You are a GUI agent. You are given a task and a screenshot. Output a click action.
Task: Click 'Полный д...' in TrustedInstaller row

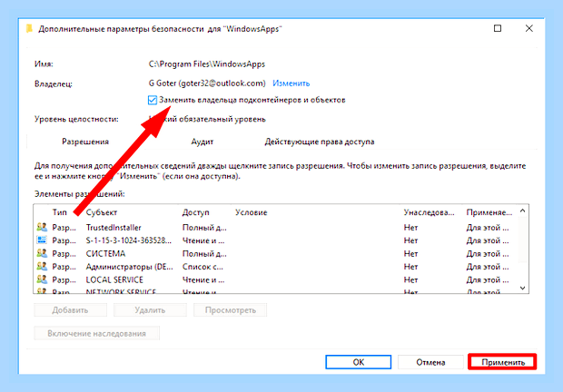point(204,228)
